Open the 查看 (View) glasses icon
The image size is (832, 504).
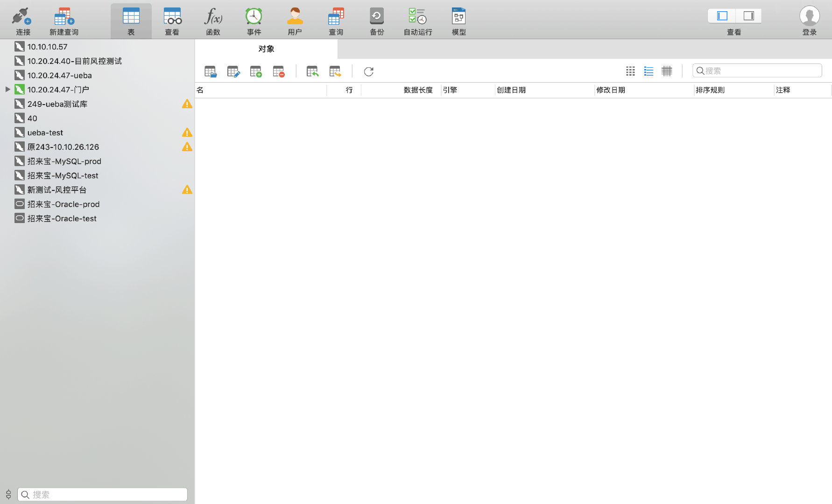click(x=172, y=17)
